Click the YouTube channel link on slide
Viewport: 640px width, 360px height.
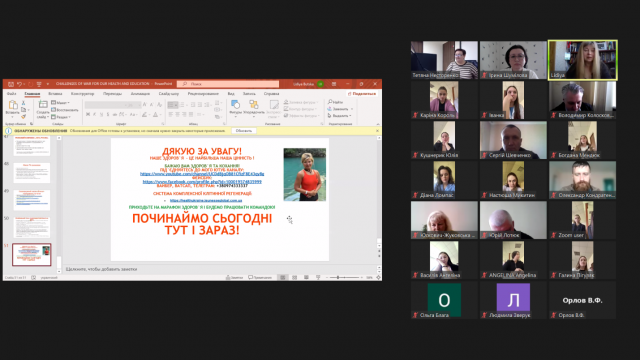(202, 174)
